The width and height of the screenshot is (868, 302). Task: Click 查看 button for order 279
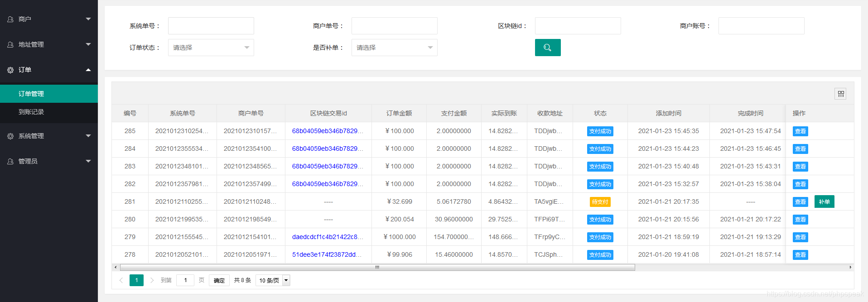tap(800, 237)
